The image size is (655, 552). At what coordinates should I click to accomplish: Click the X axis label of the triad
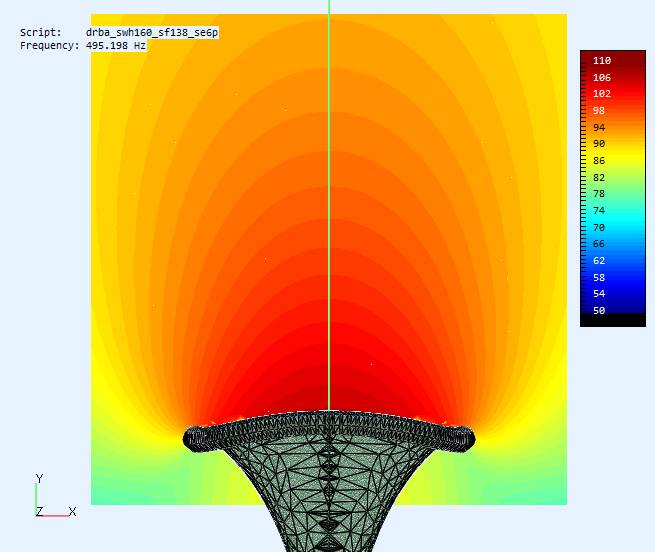tap(72, 511)
